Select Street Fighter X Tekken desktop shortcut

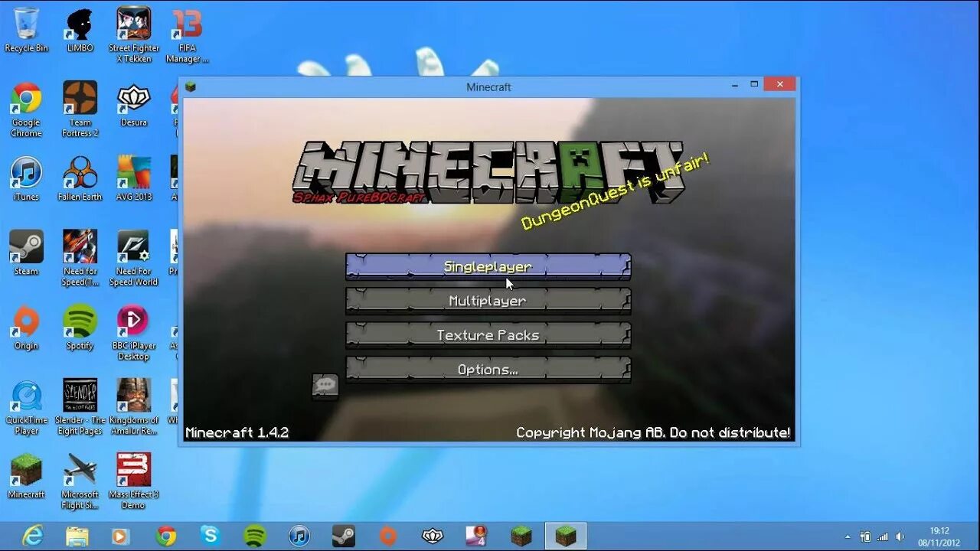click(134, 34)
